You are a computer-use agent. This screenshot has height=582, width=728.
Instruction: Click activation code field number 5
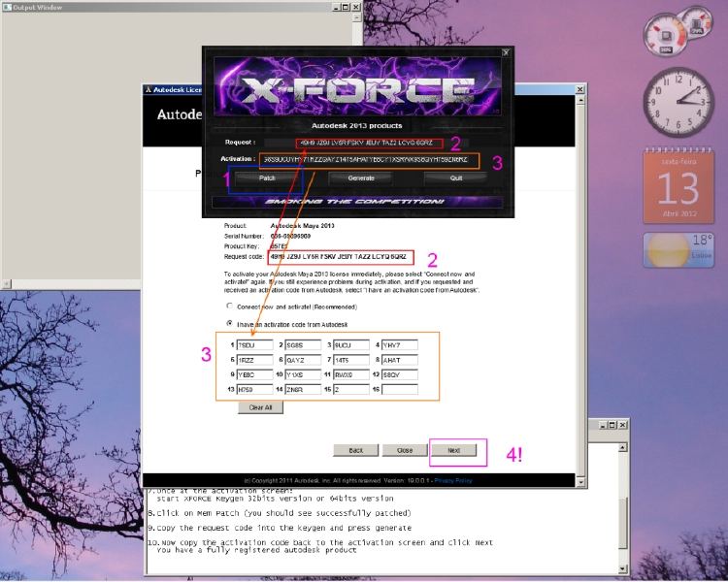point(255,360)
